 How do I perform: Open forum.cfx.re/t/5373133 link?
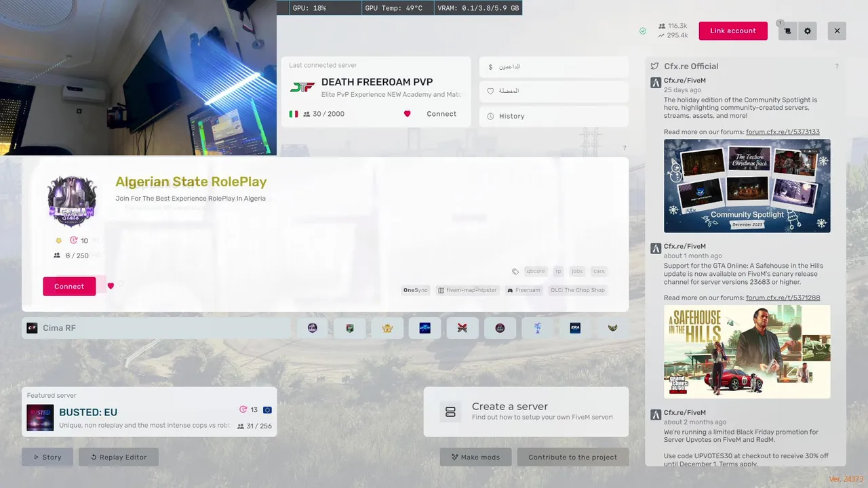coord(783,132)
